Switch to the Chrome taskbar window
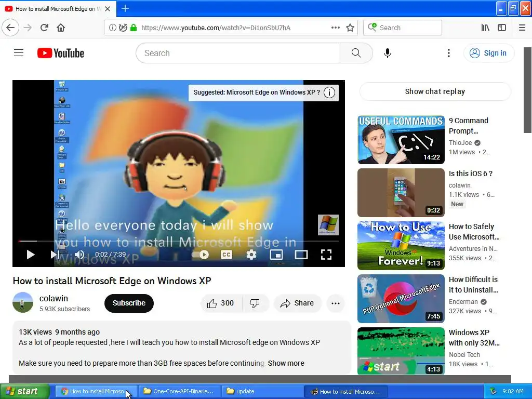 (x=96, y=391)
